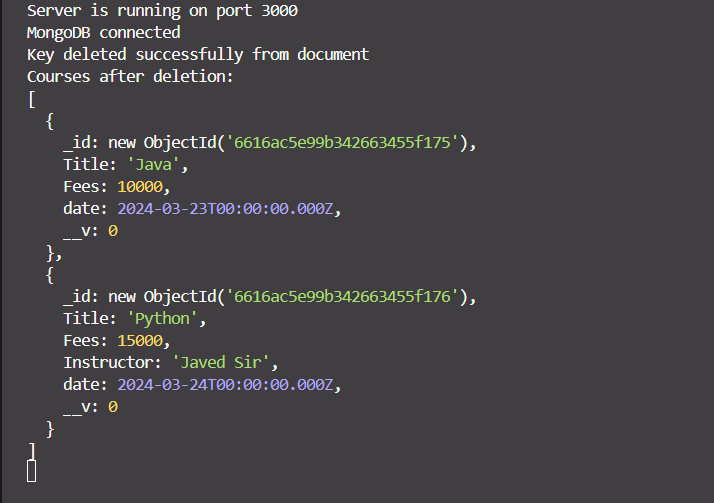Click the terminal cursor block at bottom
The image size is (714, 503).
[32, 471]
